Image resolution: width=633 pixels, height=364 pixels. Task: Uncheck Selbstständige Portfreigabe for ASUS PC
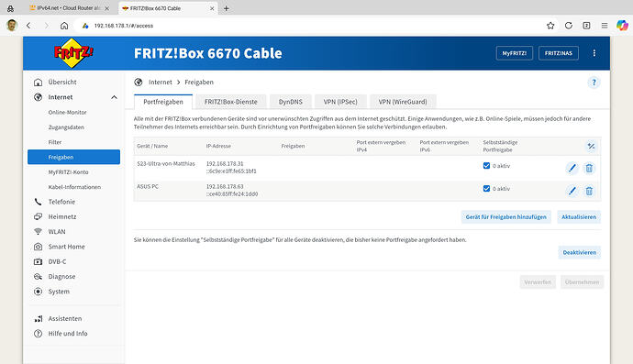(486, 189)
